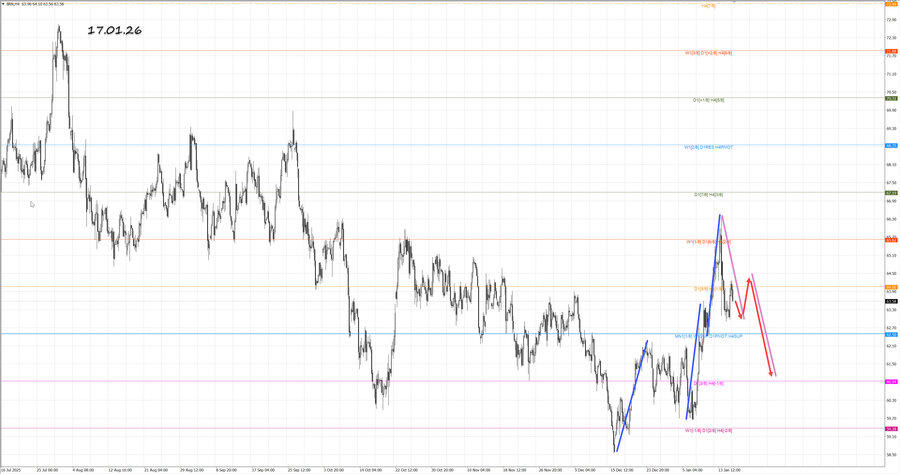Screen dimensions: 900x474
Task: Click the 30 Oct 20:00 time axis label
Action: point(443,470)
